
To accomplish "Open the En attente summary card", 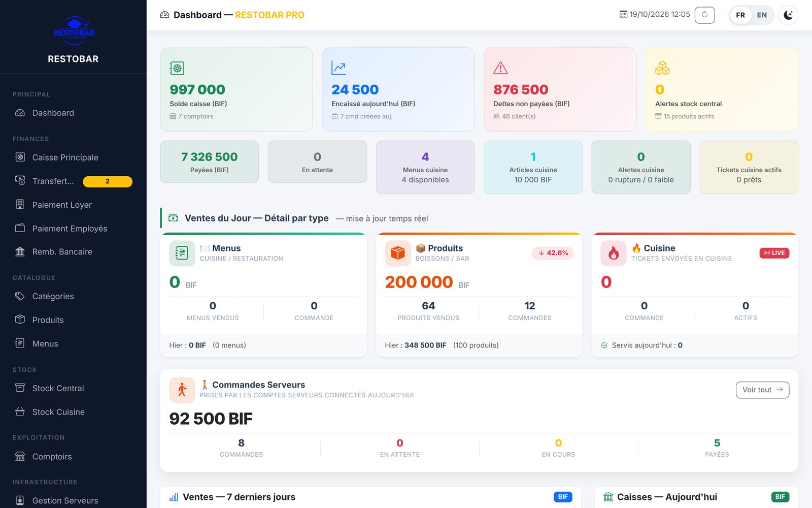I will pyautogui.click(x=317, y=162).
